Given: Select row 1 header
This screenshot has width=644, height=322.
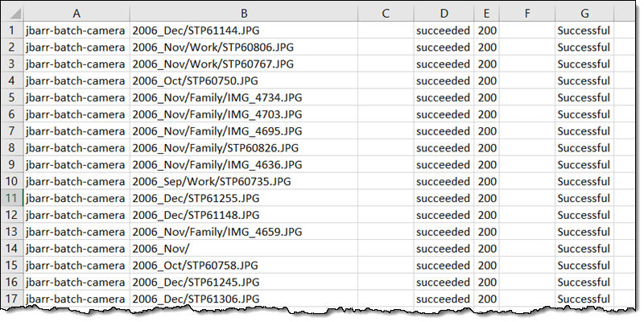Looking at the screenshot, I should pyautogui.click(x=12, y=31).
